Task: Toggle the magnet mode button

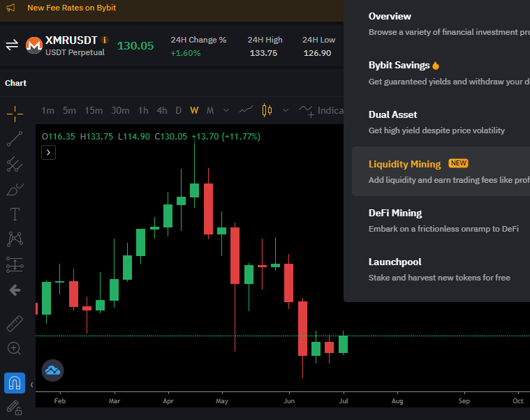Action: point(15,383)
